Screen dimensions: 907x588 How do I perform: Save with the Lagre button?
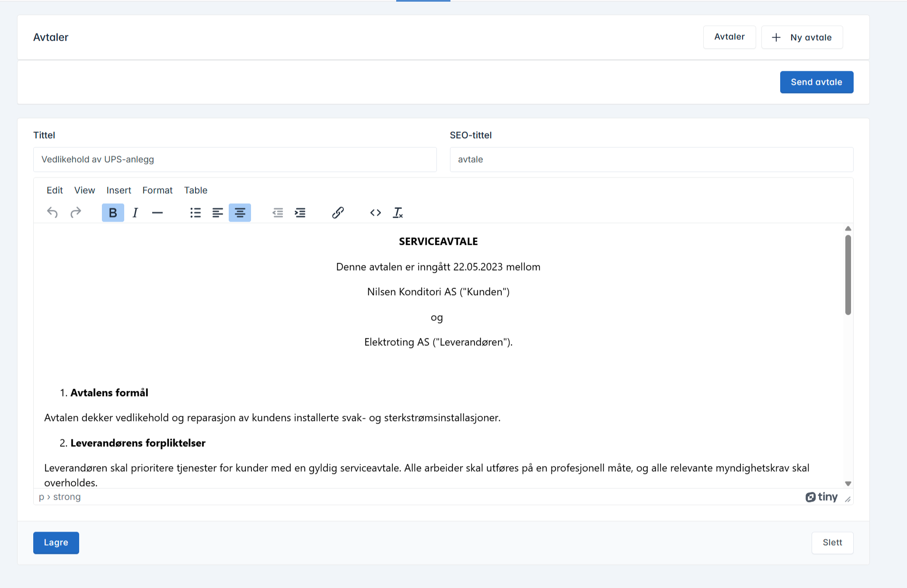click(x=56, y=543)
